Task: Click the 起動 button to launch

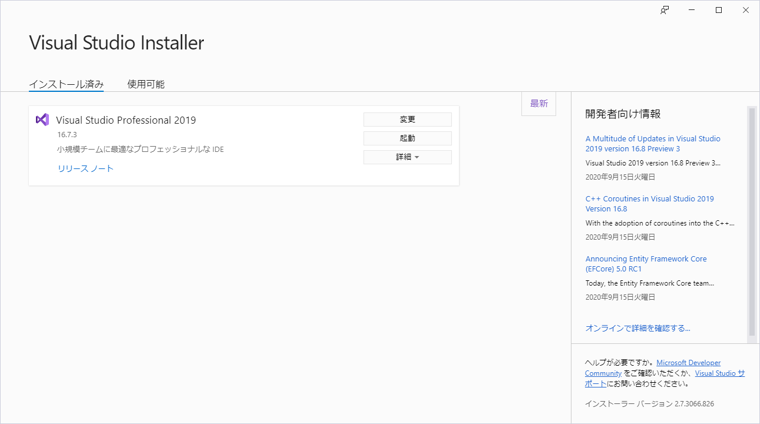Action: point(407,138)
